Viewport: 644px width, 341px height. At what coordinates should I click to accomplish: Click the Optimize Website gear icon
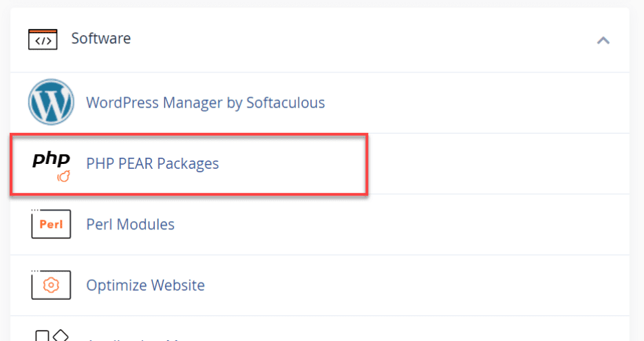click(51, 285)
